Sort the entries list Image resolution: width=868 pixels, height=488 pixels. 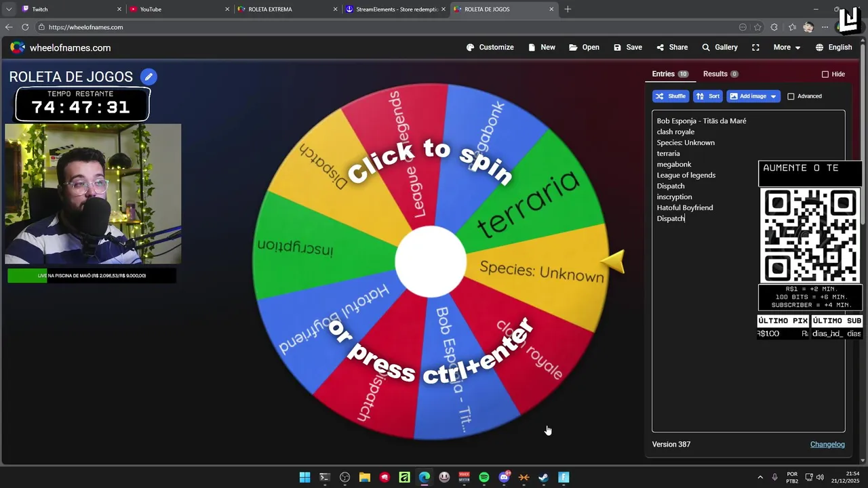708,96
